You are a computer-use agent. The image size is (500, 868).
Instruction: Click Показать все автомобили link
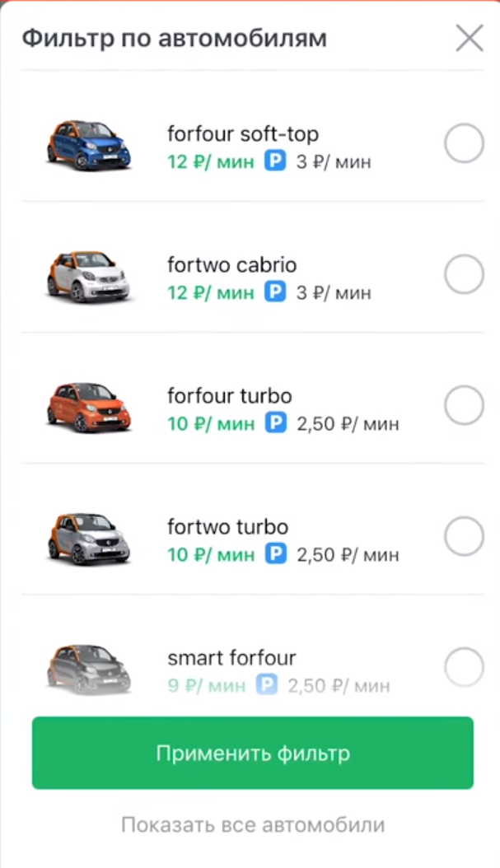(253, 824)
